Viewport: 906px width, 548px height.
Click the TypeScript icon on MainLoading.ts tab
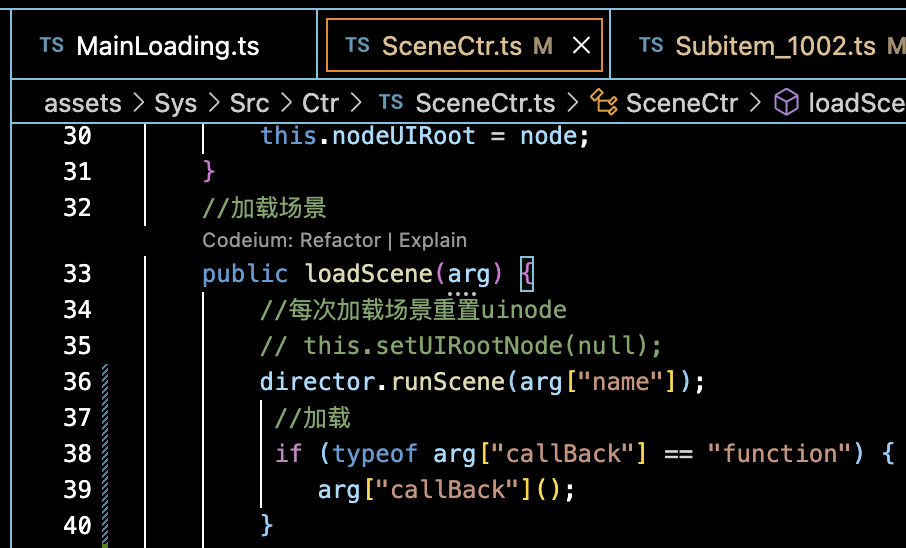point(52,46)
